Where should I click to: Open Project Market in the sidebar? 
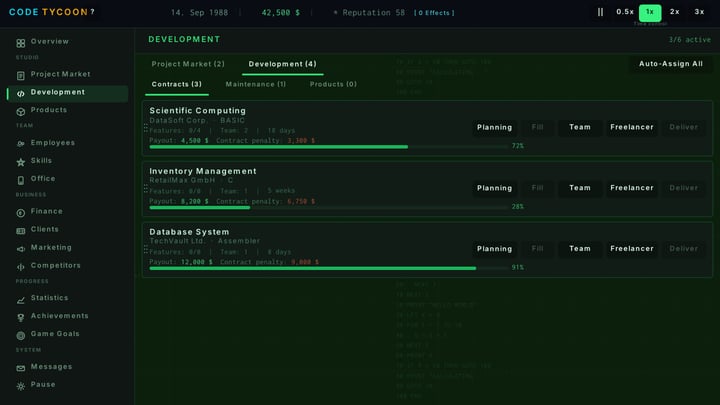pos(68,74)
